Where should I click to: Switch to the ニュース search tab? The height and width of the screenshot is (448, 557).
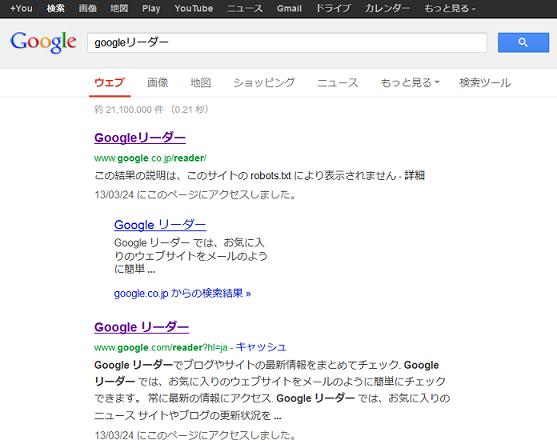click(337, 83)
